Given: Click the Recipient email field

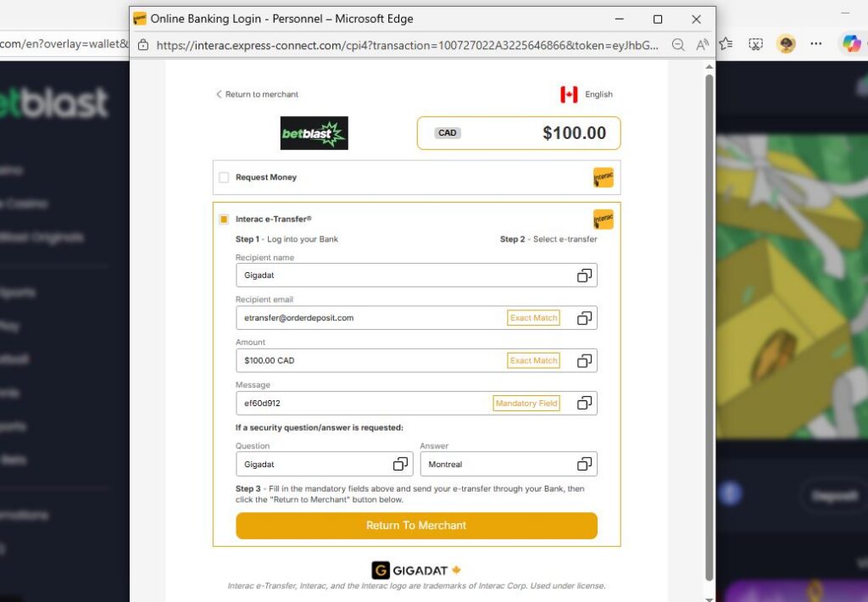Looking at the screenshot, I should click(x=416, y=318).
